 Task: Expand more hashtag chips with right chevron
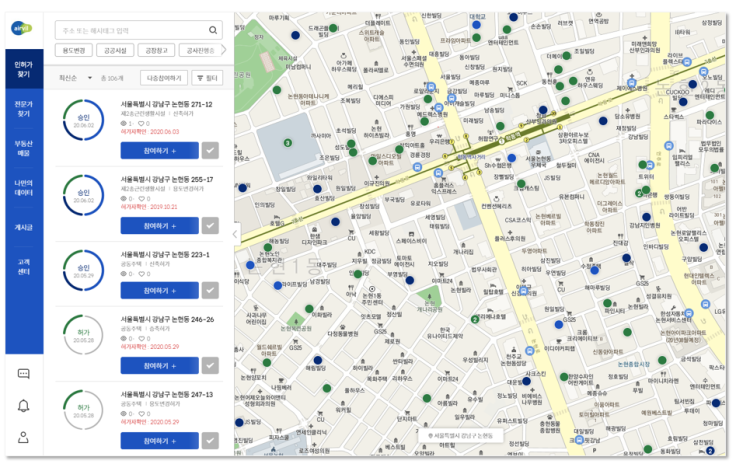(x=224, y=49)
